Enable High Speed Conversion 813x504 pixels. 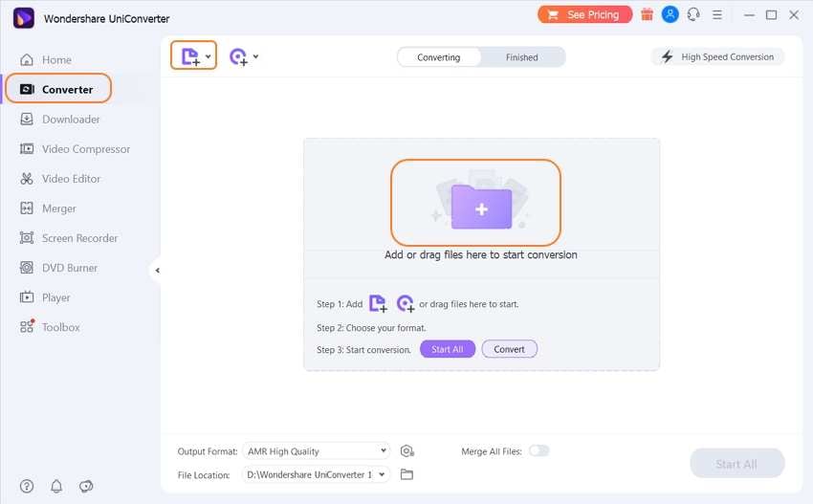[717, 56]
